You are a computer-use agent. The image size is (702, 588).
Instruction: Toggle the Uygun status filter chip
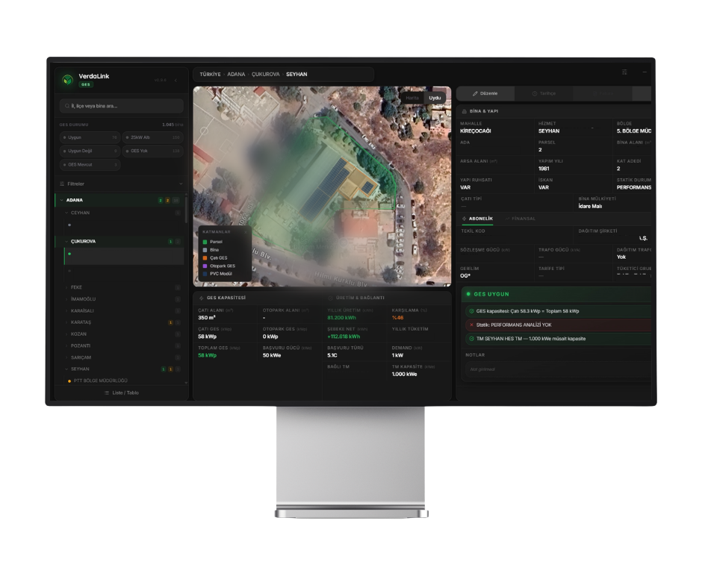click(90, 137)
